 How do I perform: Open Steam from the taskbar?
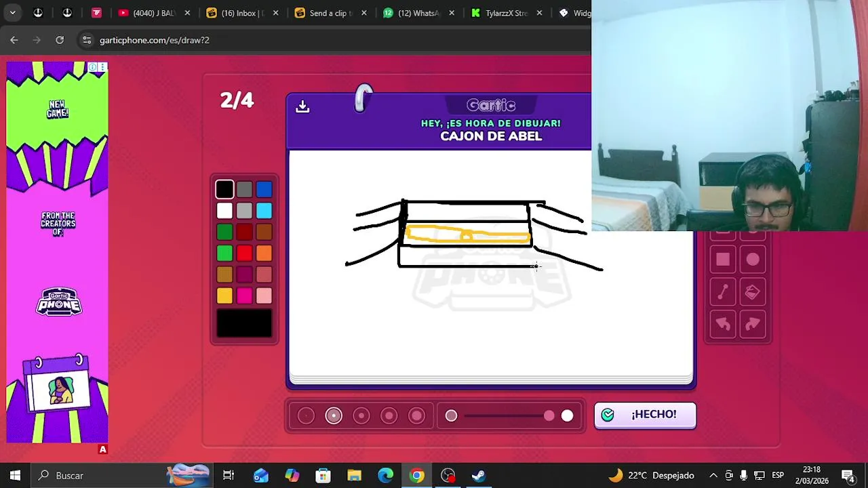(479, 476)
